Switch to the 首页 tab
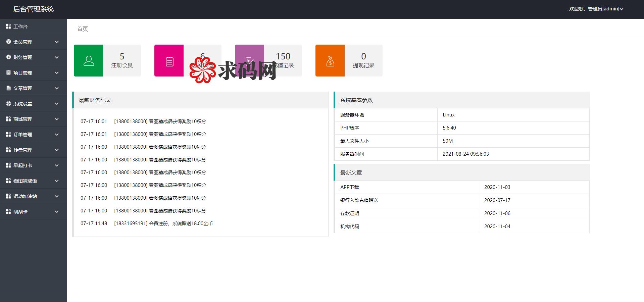Image resolution: width=644 pixels, height=302 pixels. click(82, 29)
